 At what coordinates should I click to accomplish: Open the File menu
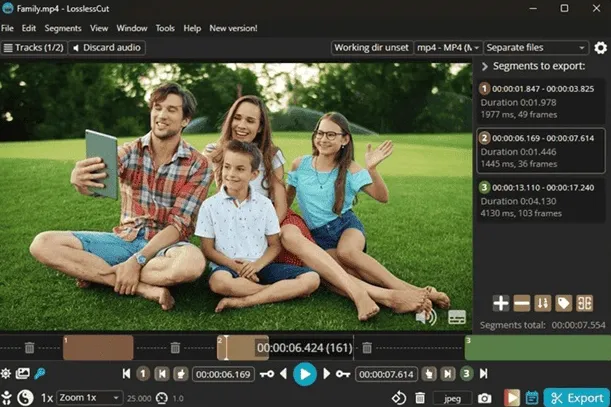tap(7, 28)
